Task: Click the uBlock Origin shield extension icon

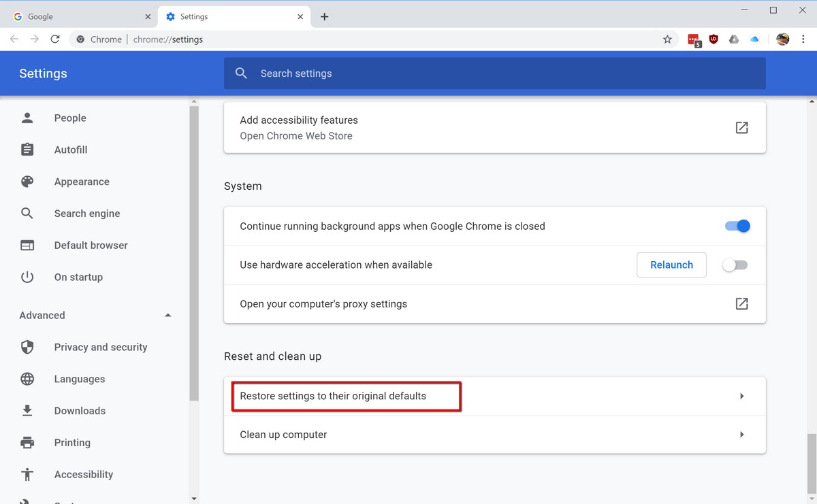Action: tap(714, 39)
